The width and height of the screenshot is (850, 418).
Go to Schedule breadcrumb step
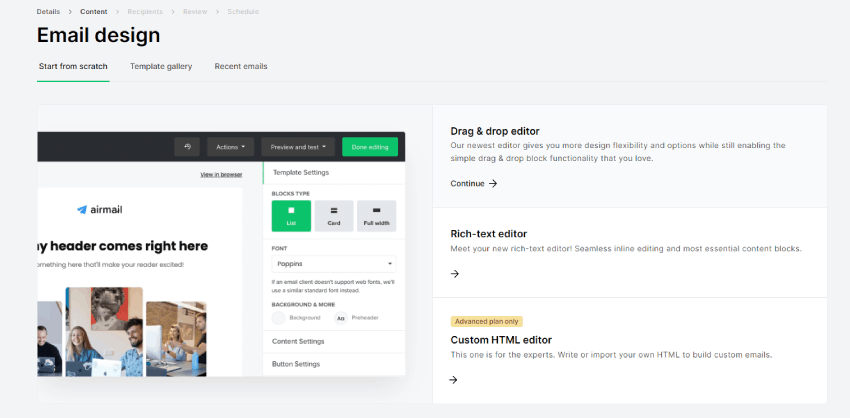[x=243, y=11]
